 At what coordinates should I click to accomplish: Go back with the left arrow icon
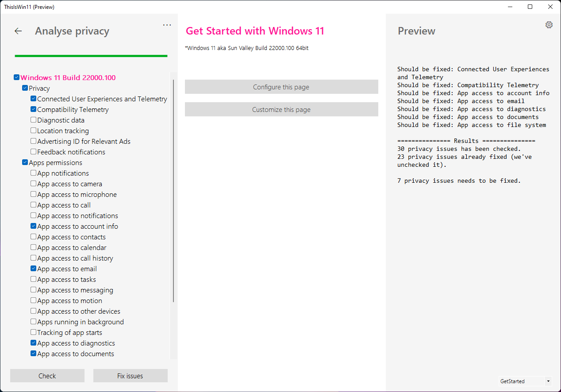pos(18,31)
